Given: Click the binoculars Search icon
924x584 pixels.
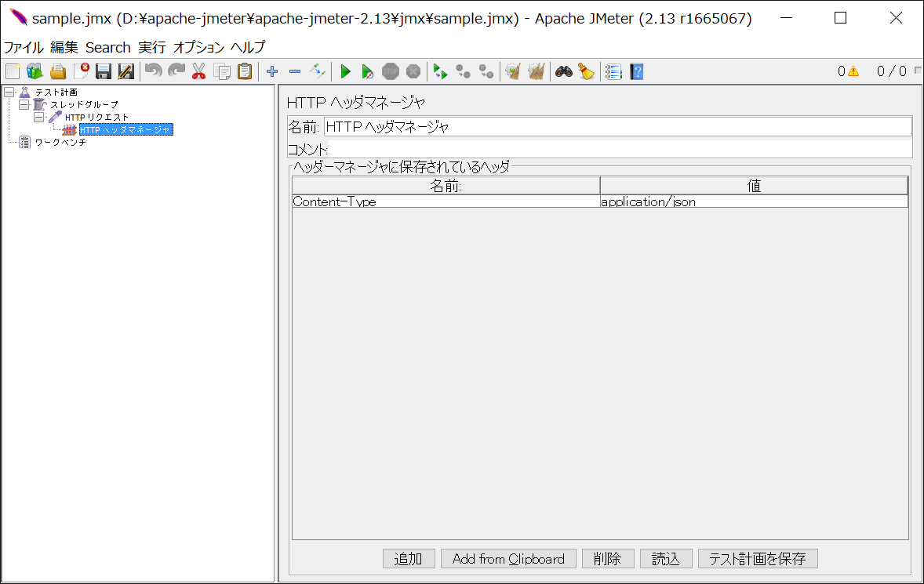Looking at the screenshot, I should 563,72.
